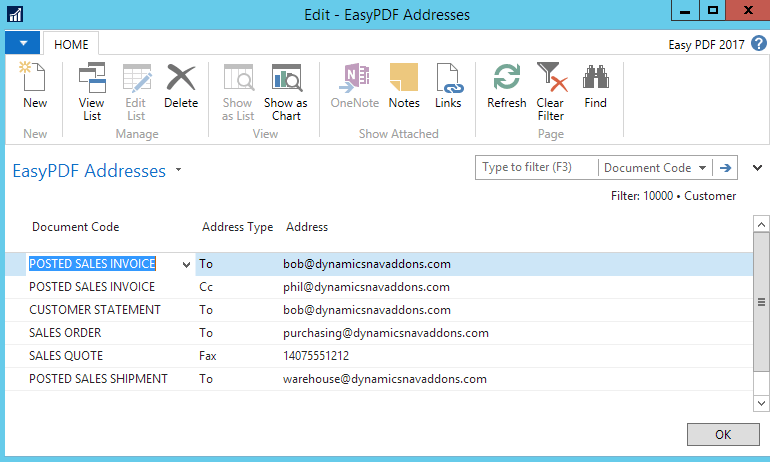Screen dimensions: 770x462
Task: Click the Cc address type cell
Action: click(206, 287)
